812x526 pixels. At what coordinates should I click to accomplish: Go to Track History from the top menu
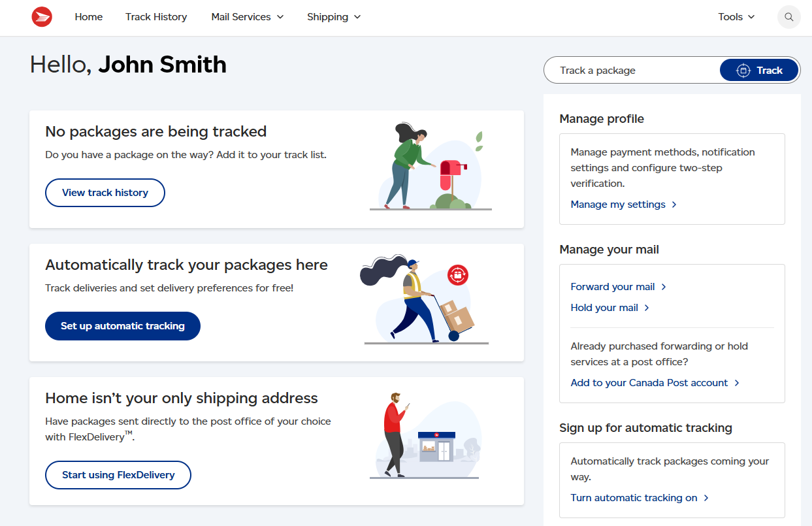(156, 17)
